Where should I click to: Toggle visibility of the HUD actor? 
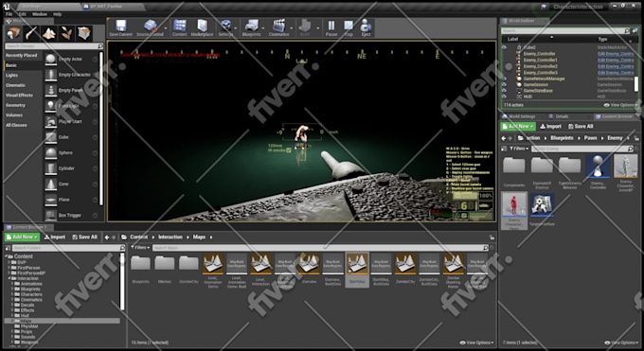(x=505, y=97)
